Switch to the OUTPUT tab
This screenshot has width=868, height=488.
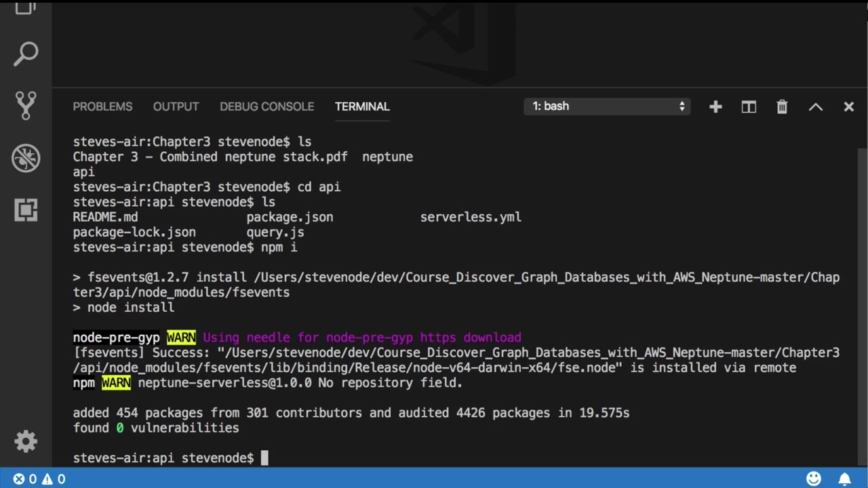pyautogui.click(x=176, y=106)
